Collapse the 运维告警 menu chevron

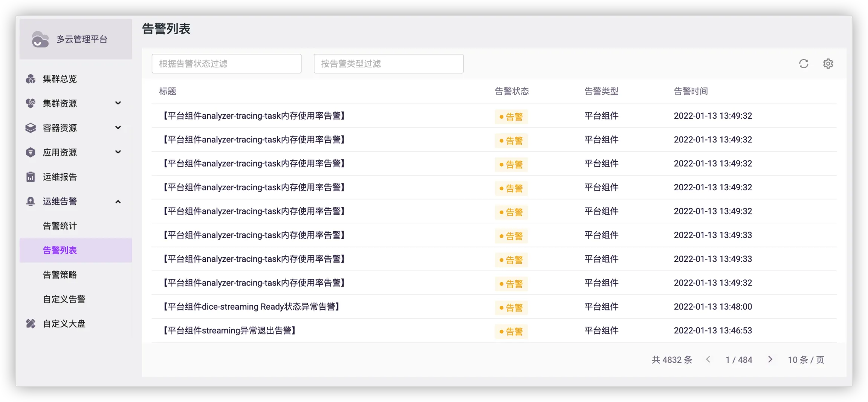click(118, 202)
